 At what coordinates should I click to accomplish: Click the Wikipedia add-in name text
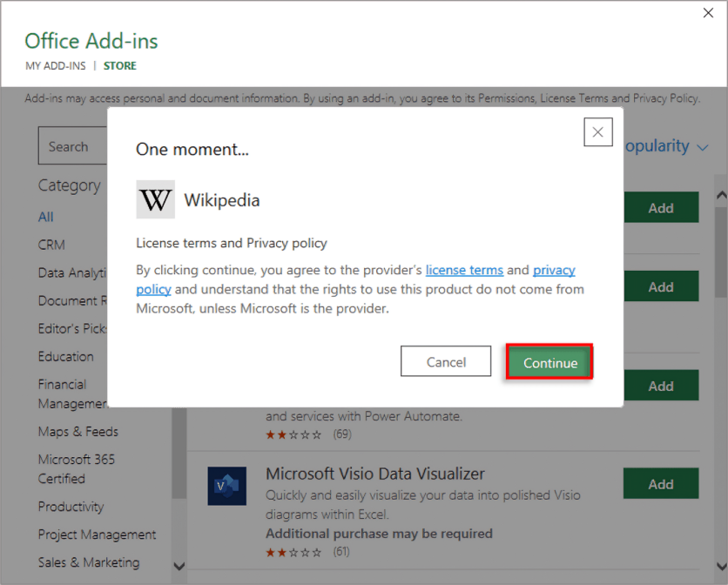pyautogui.click(x=222, y=200)
